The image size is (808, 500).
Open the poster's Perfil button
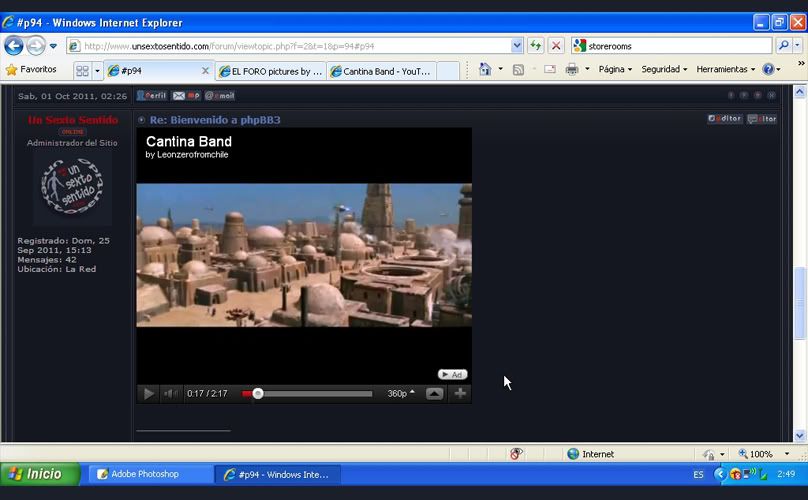coord(152,95)
